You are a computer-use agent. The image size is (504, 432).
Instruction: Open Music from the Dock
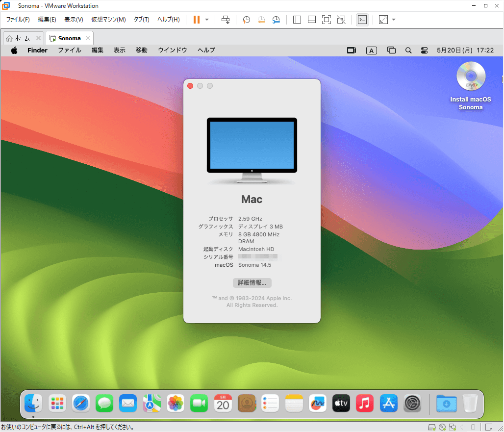pos(365,403)
